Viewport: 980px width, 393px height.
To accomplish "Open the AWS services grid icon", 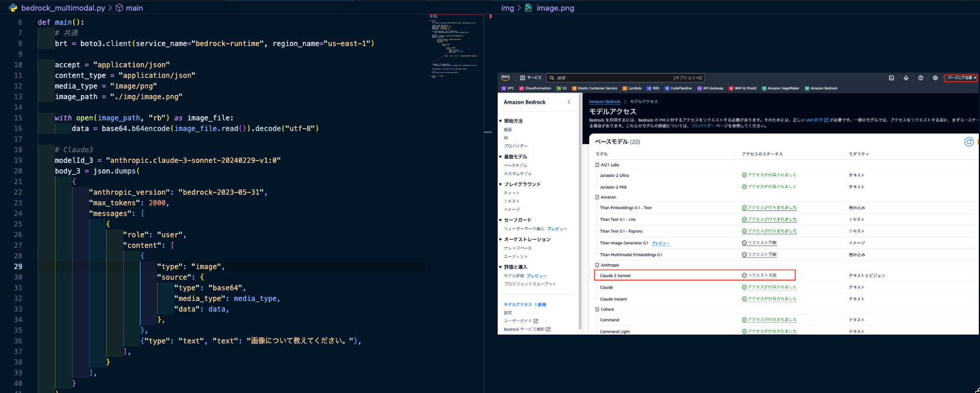I will pos(522,78).
